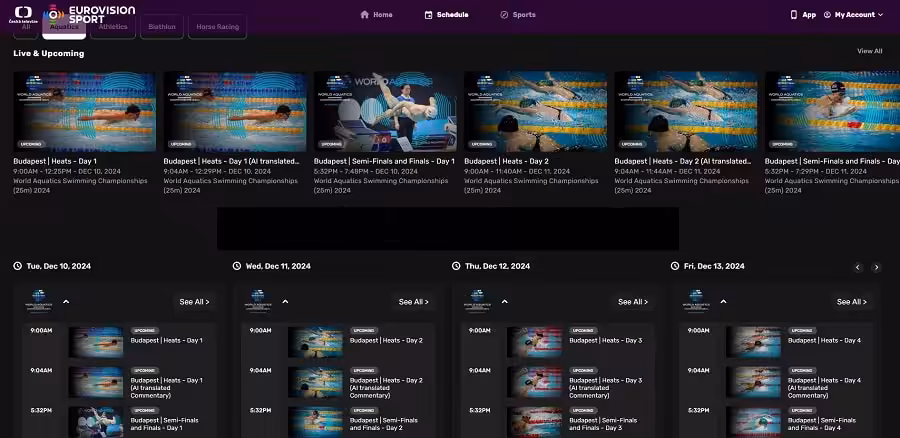Click 'Heats - Day 2 (AI translated Commentary)' schedule title

[386, 387]
